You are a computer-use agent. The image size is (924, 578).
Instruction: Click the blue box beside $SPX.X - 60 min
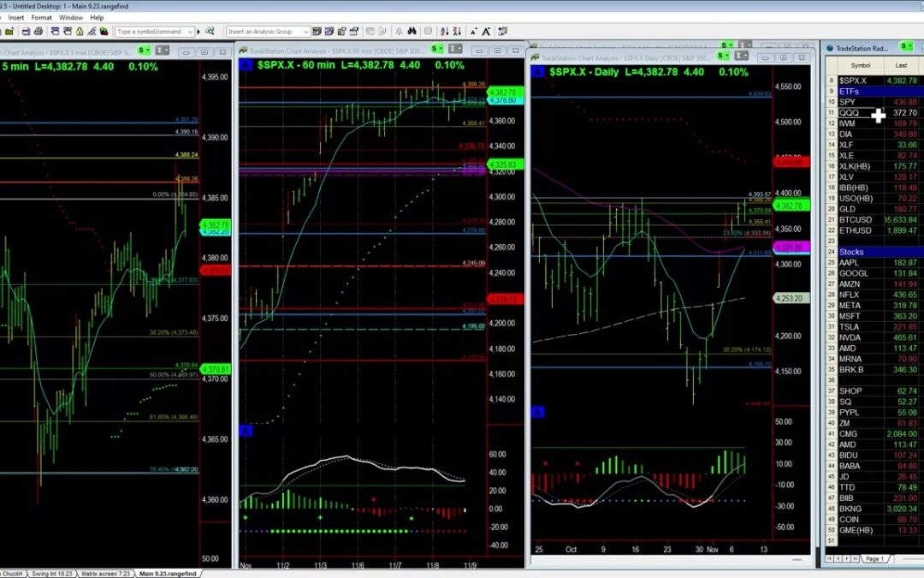click(x=246, y=65)
